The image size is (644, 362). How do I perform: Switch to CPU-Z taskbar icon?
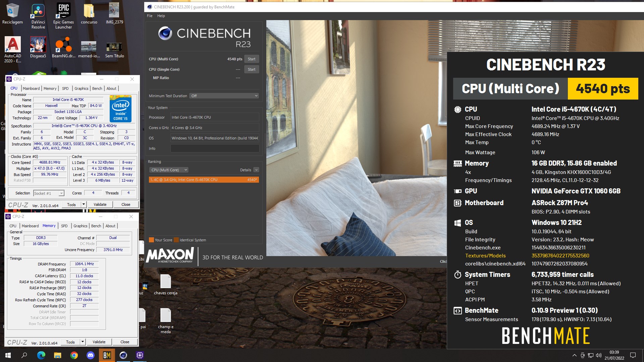tap(140, 355)
